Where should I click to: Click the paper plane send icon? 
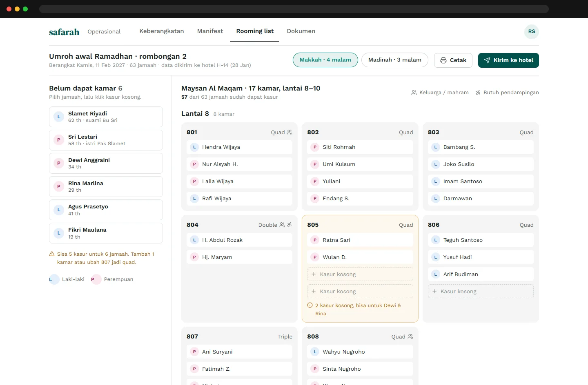pos(487,60)
